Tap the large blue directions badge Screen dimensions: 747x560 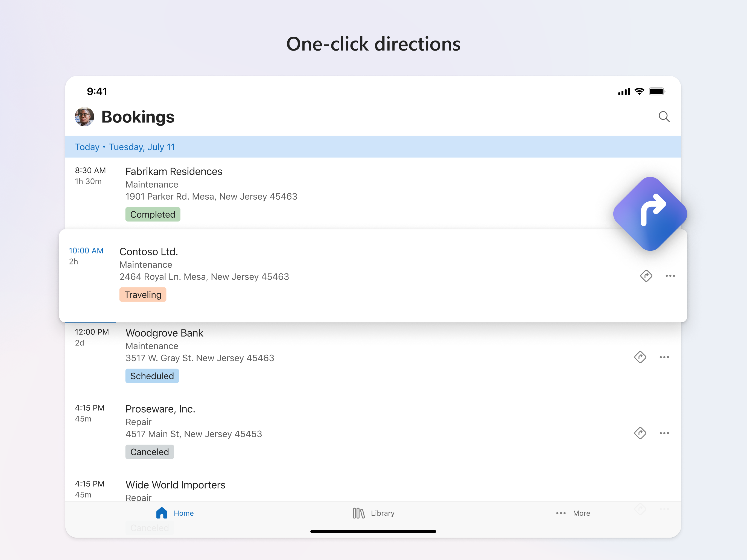pyautogui.click(x=650, y=214)
